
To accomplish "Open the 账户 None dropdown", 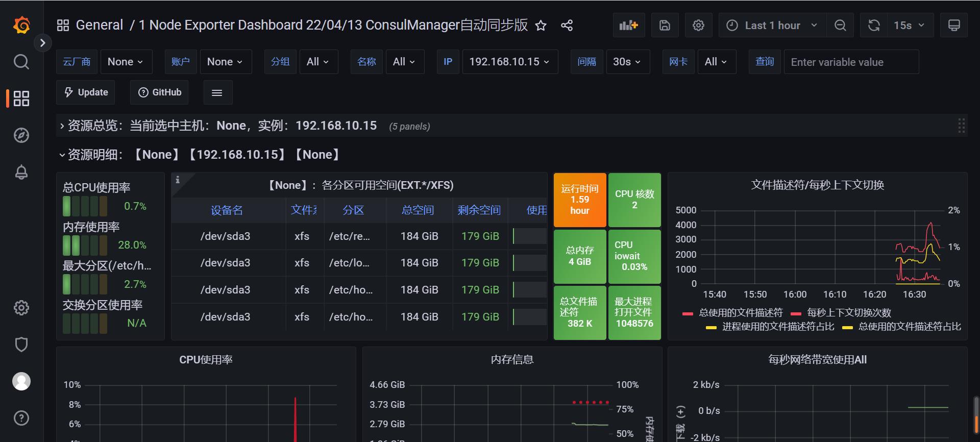I will pyautogui.click(x=225, y=62).
